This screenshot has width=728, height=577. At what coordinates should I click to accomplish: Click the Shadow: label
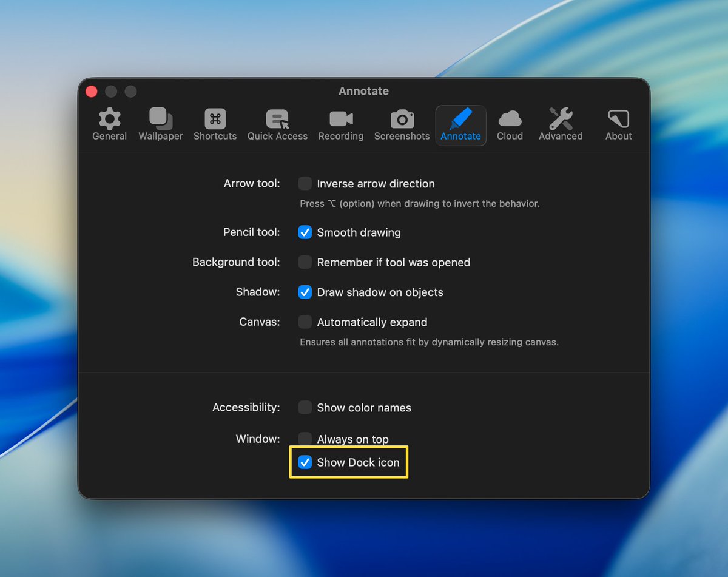click(x=258, y=292)
